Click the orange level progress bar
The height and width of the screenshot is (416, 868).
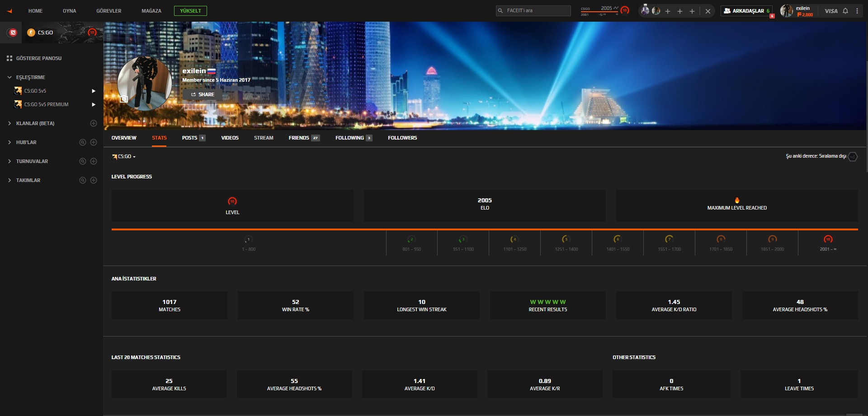(x=485, y=229)
